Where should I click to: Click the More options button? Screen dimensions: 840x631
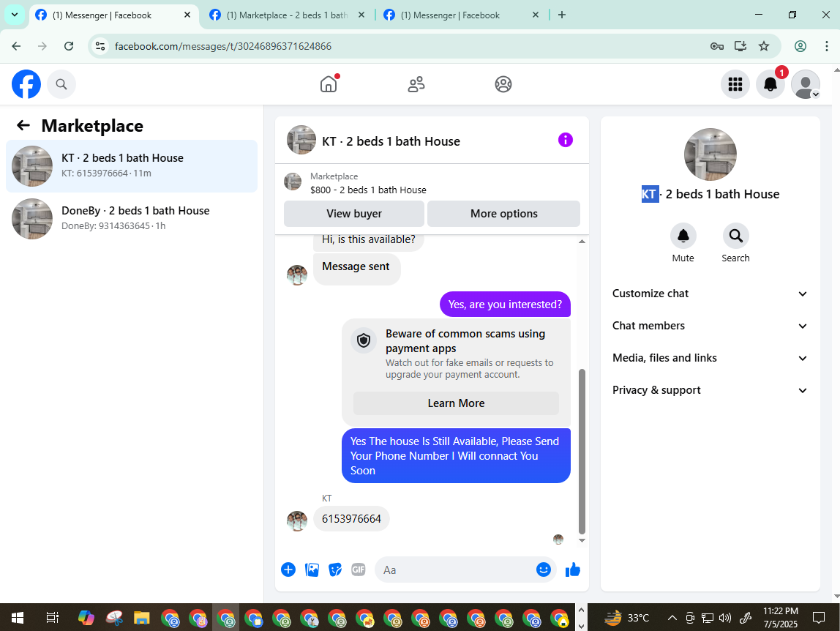[503, 213]
